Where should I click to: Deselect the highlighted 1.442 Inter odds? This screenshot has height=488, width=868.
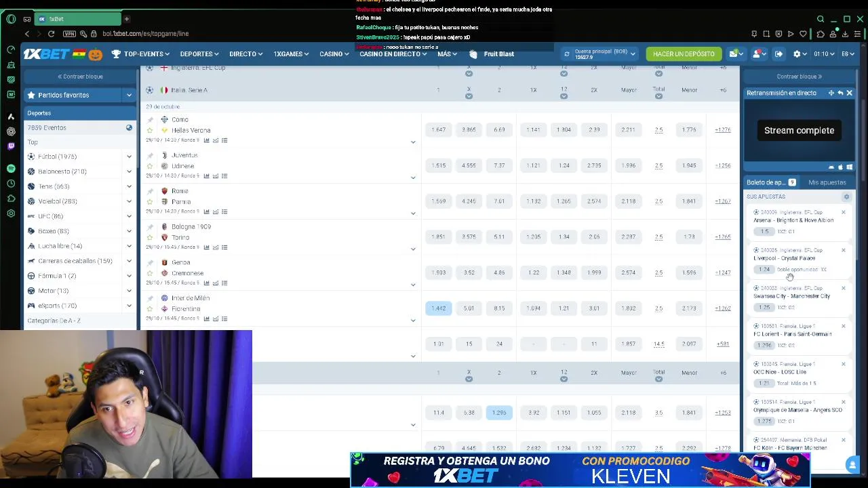pos(439,308)
